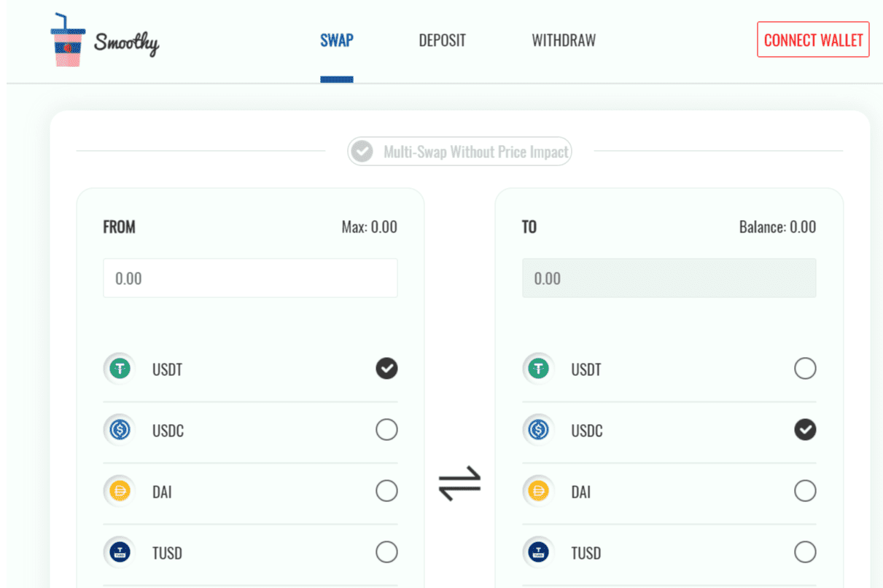Click the USDT icon in FROM panel
Viewport: 883px width, 588px height.
point(120,369)
